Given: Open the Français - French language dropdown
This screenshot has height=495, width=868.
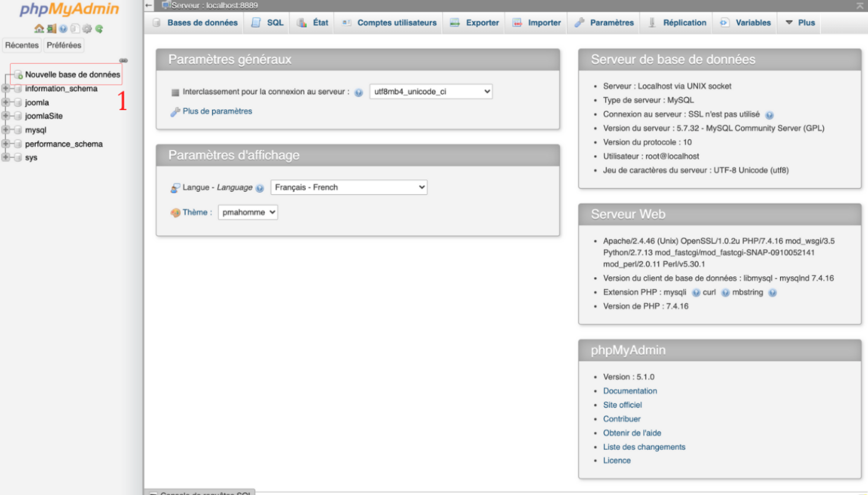Looking at the screenshot, I should point(349,187).
